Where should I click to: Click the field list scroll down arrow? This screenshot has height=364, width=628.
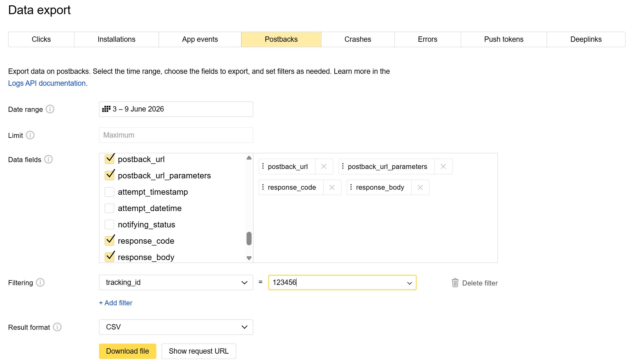(x=249, y=258)
